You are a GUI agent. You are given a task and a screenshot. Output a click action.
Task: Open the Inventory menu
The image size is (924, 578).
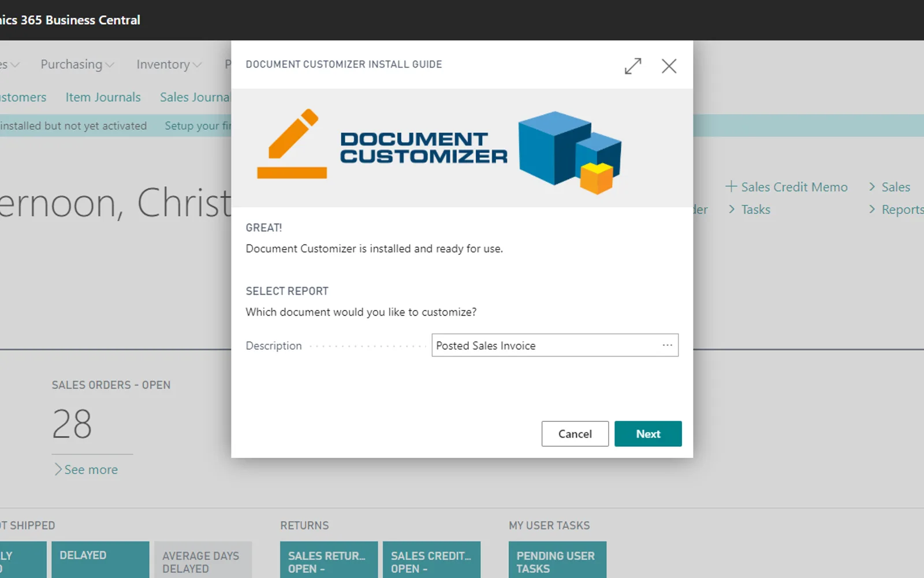coord(169,64)
